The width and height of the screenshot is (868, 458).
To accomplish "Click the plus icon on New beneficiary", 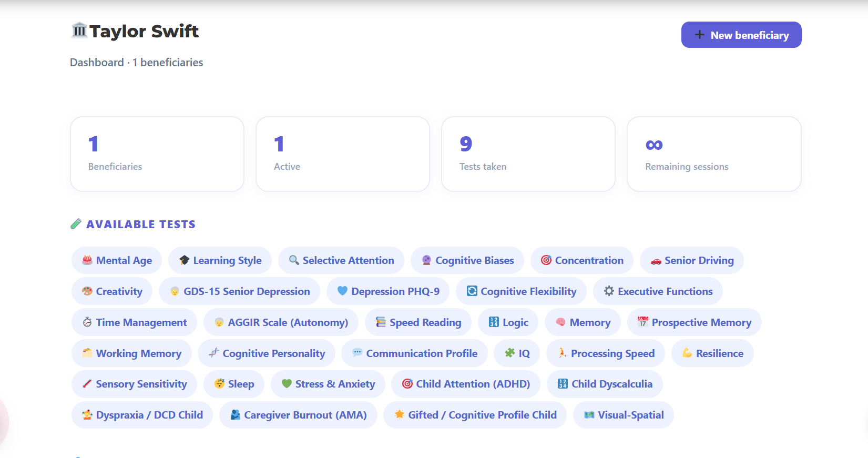I will pyautogui.click(x=699, y=35).
